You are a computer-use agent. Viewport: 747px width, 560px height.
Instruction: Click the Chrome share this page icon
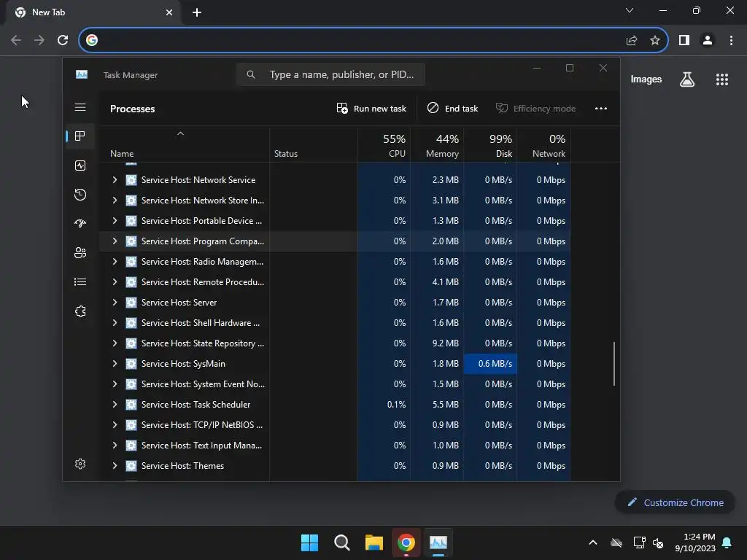point(632,41)
